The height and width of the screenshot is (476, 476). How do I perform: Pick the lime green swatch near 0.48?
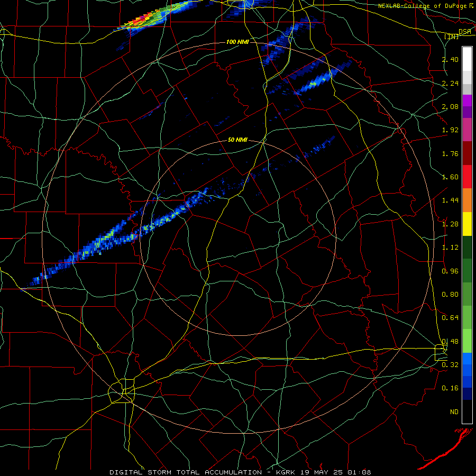[x=467, y=341]
